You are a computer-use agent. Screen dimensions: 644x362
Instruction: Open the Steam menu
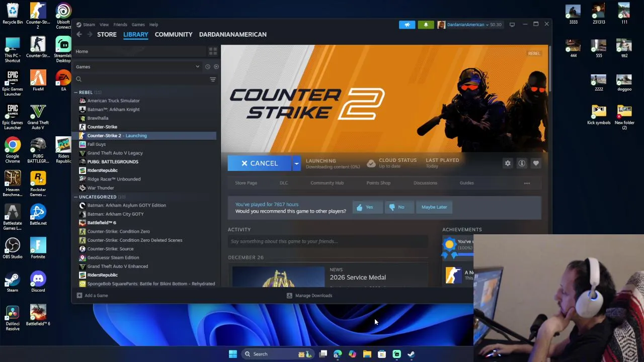(x=89, y=25)
